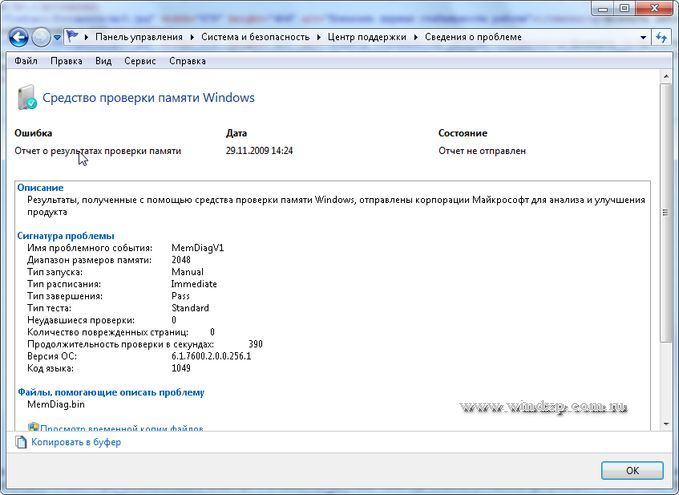Open the Вид menu

pyautogui.click(x=103, y=61)
